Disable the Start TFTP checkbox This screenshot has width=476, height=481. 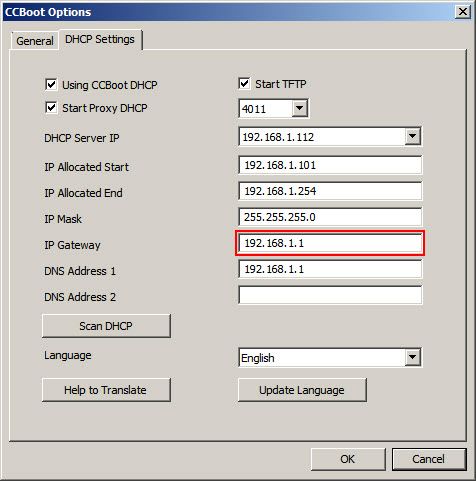(x=244, y=83)
